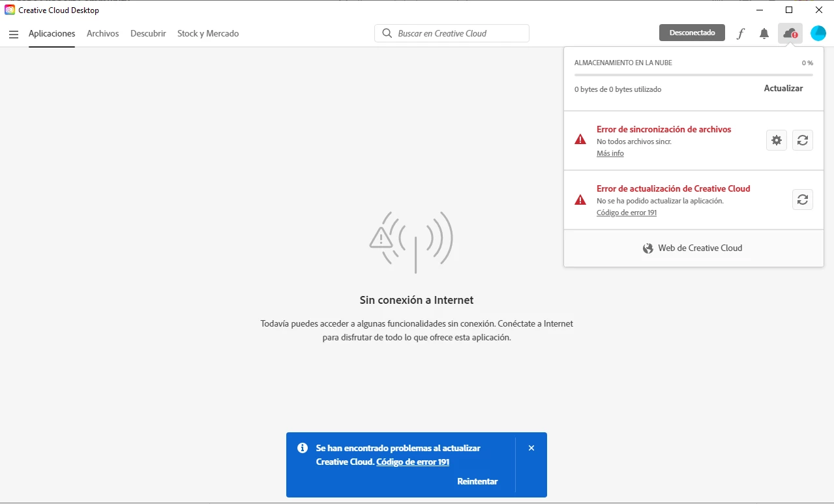Viewport: 834px width, 504px height.
Task: Open the Descubrir tab
Action: pyautogui.click(x=148, y=33)
